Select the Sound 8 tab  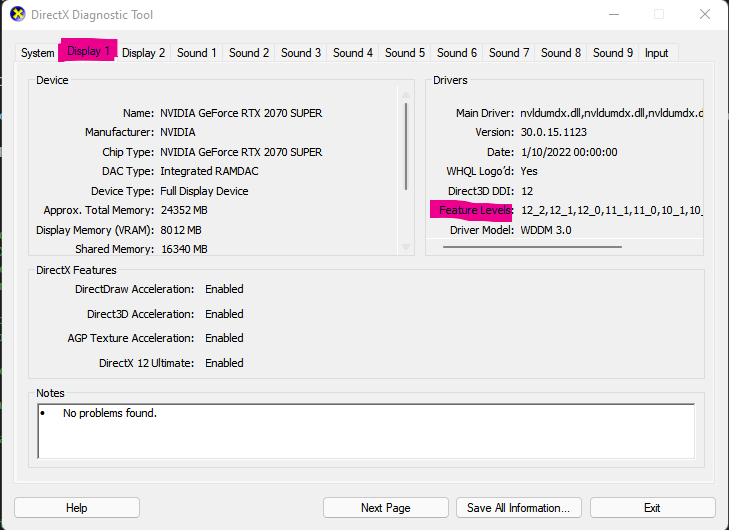(561, 53)
